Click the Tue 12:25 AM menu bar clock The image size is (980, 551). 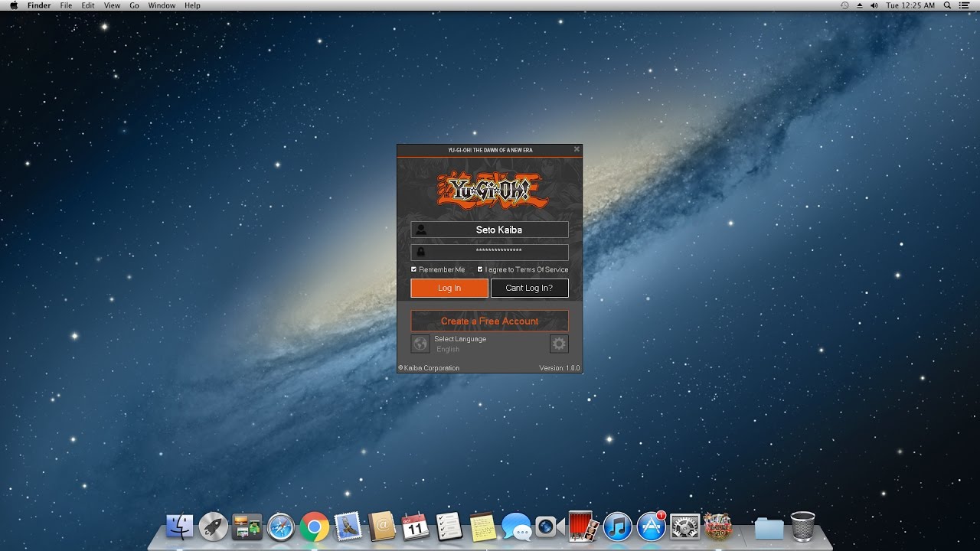coord(910,5)
